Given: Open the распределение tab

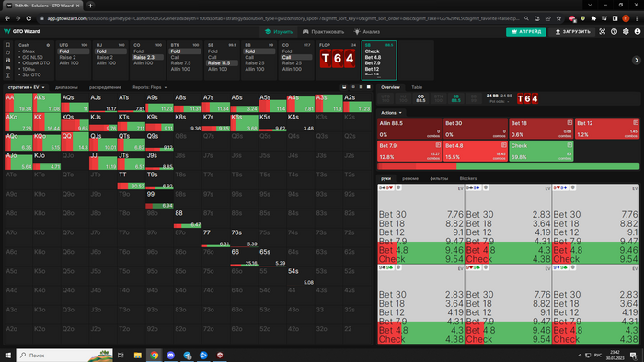Looking at the screenshot, I should [x=105, y=87].
